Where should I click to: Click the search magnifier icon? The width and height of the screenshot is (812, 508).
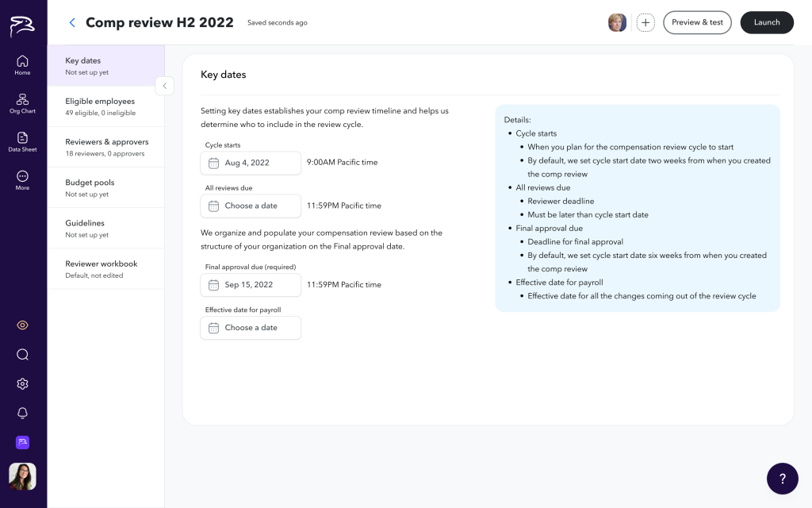tap(22, 355)
